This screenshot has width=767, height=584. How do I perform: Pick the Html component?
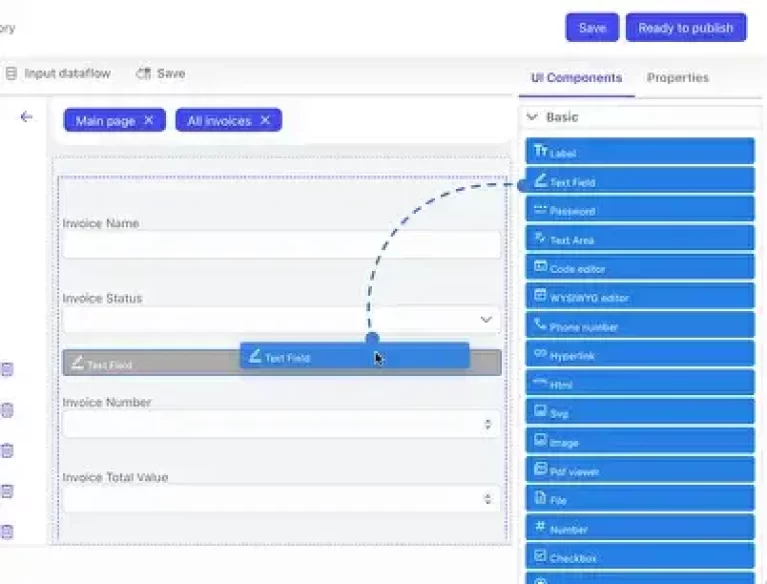640,382
